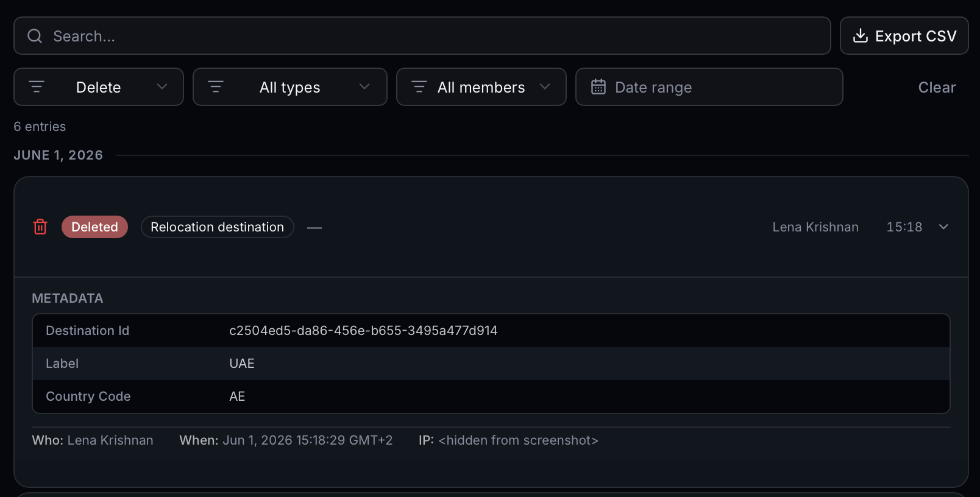Image resolution: width=980 pixels, height=497 pixels.
Task: Click the filter icon beside Delete
Action: tap(37, 87)
